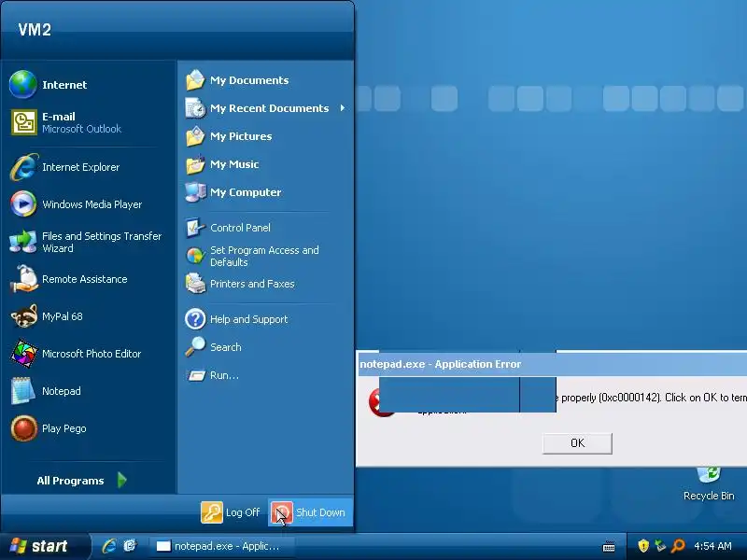Open Microsoft Photo Editor icon

point(24,354)
